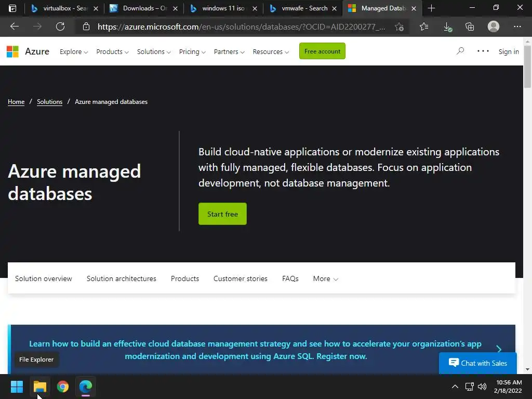The height and width of the screenshot is (399, 532).
Task: Expand the Resources menu
Action: 271,51
